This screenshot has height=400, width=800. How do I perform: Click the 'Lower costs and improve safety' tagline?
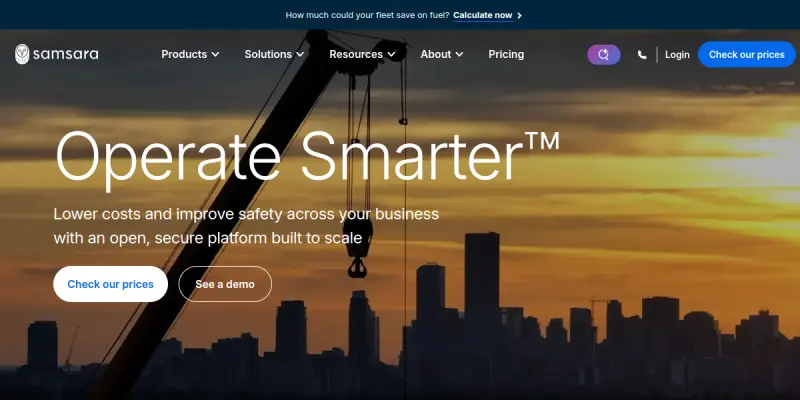[x=246, y=226]
